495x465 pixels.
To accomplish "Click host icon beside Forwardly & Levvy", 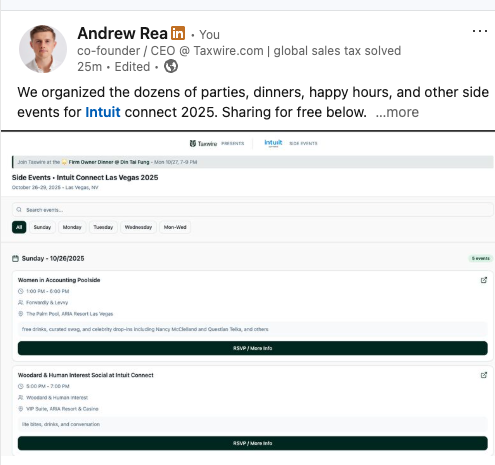I will pos(21,303).
